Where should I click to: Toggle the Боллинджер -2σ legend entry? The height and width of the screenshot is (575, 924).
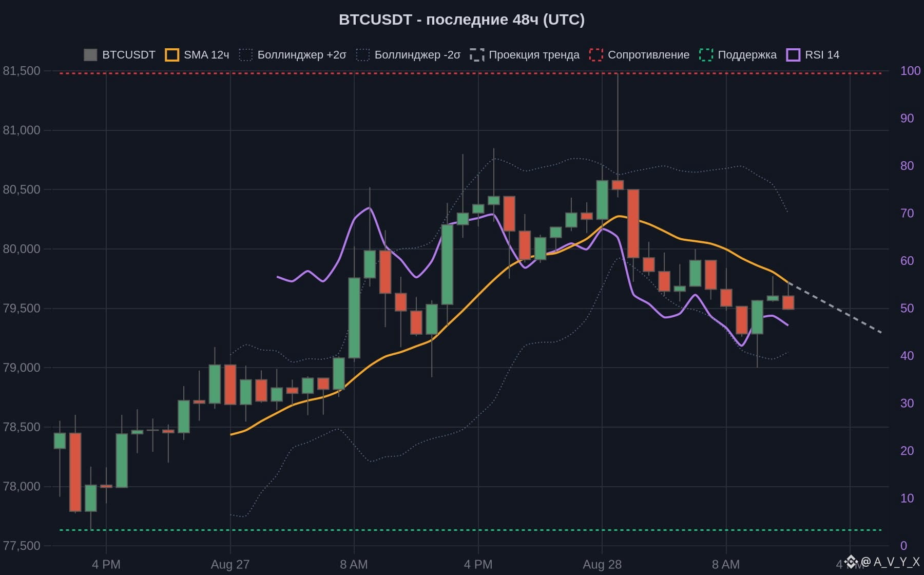click(x=408, y=55)
